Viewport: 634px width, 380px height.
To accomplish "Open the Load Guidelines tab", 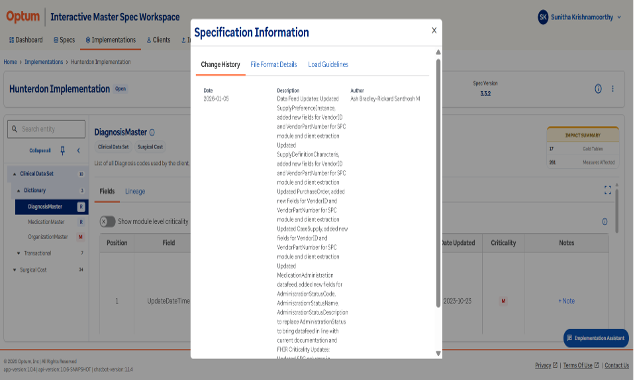I will (x=328, y=65).
